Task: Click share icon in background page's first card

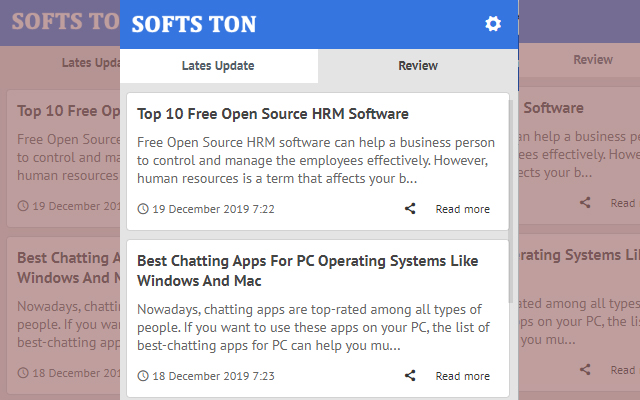Action: click(x=585, y=202)
